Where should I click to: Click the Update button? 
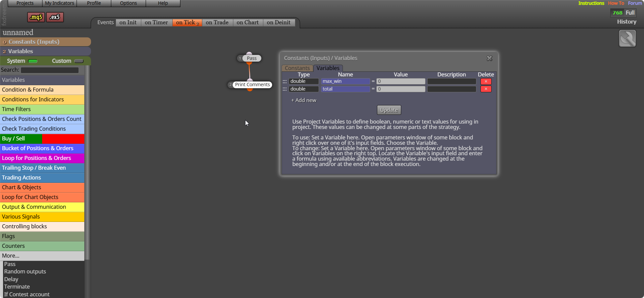point(389,110)
